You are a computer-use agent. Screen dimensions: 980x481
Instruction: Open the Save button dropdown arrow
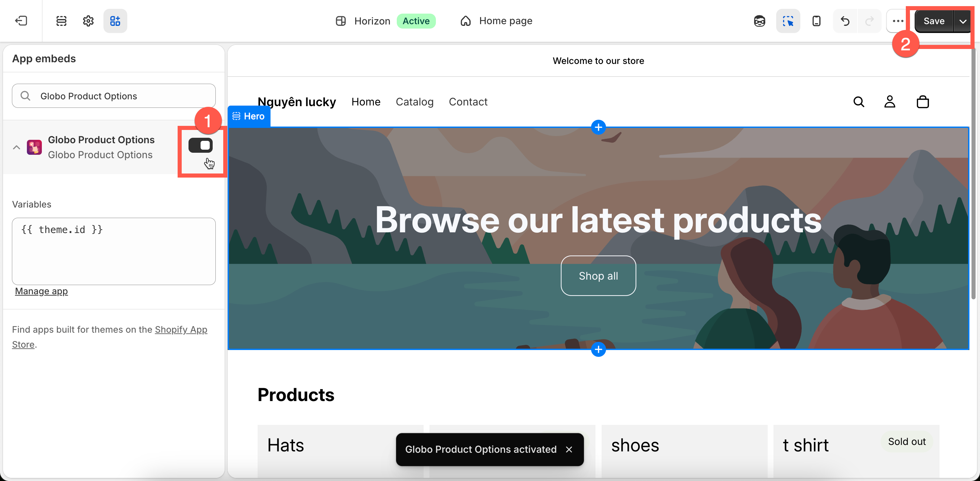pos(963,21)
